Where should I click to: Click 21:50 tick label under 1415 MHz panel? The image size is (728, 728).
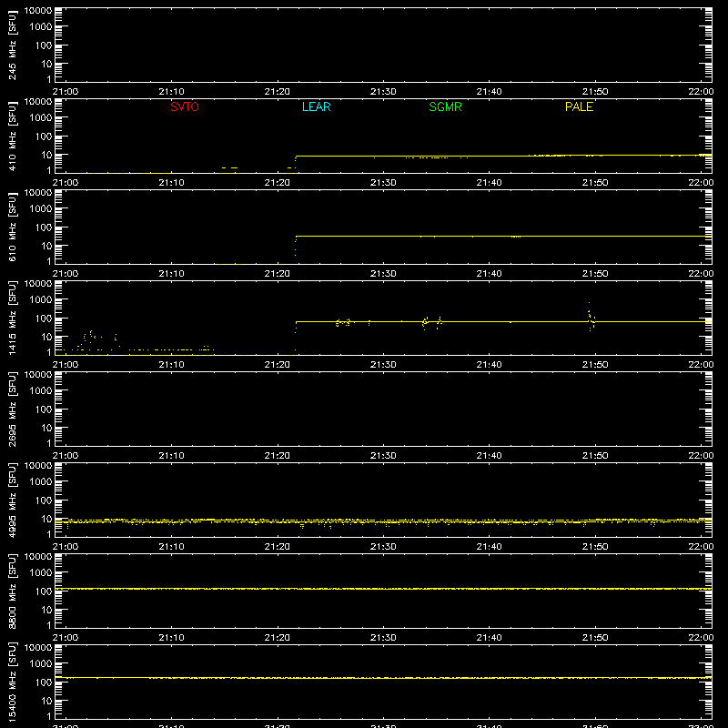[595, 365]
